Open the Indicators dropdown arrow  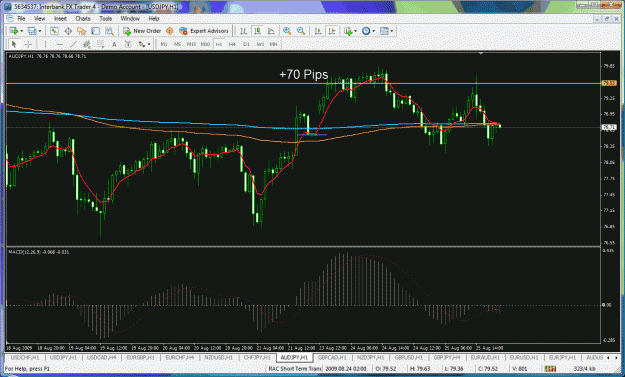tap(356, 31)
